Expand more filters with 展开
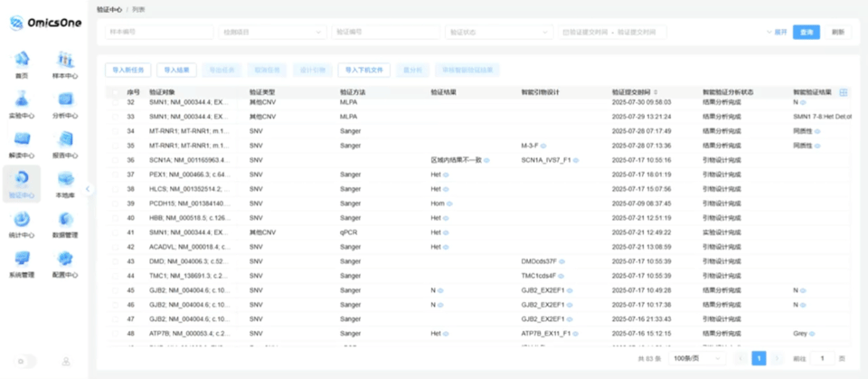This screenshot has width=868, height=379. click(777, 32)
